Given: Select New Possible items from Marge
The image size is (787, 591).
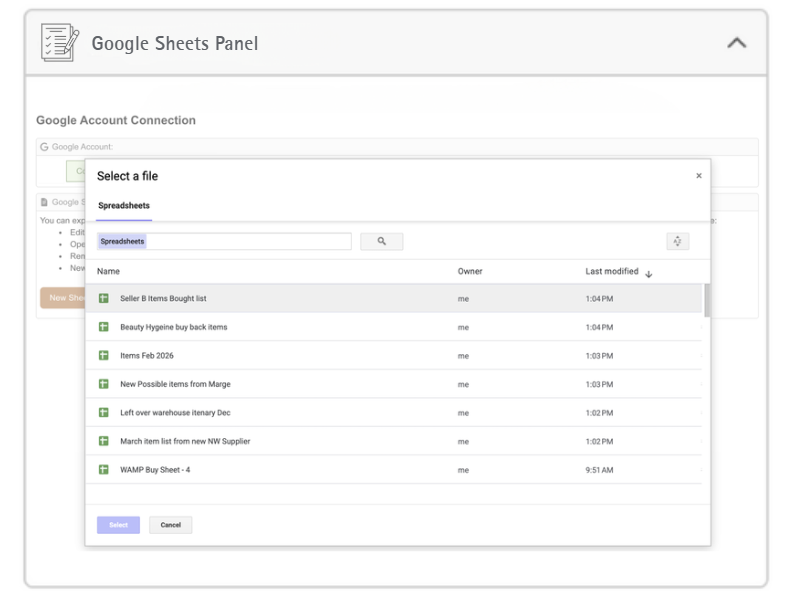Looking at the screenshot, I should coord(394,384).
